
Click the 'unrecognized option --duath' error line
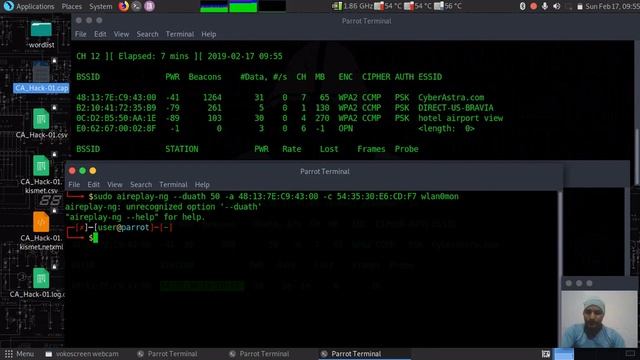[163, 207]
